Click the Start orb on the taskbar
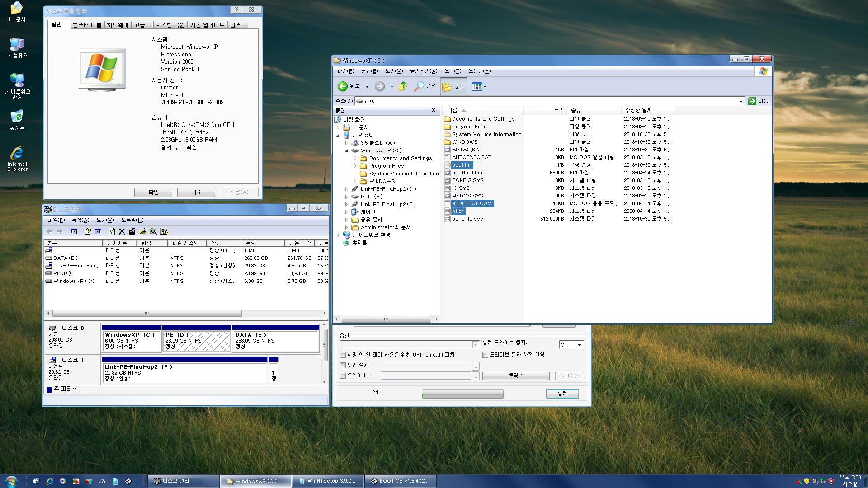 pos(11,481)
